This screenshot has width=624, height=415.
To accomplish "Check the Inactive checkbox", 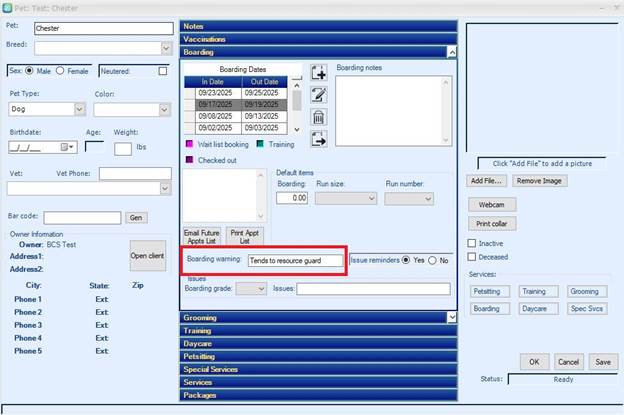I will pos(472,243).
